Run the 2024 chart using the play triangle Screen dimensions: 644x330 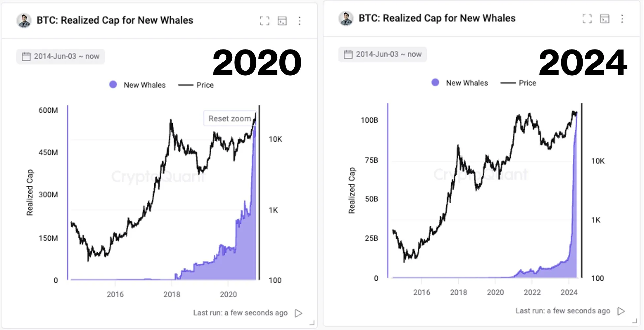click(622, 311)
